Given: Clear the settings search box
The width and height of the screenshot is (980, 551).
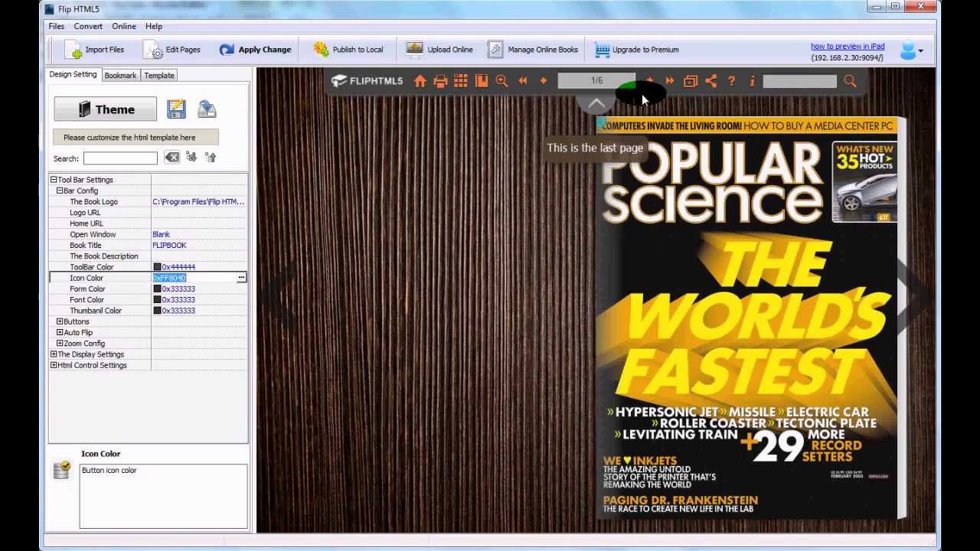Looking at the screenshot, I should [x=171, y=158].
